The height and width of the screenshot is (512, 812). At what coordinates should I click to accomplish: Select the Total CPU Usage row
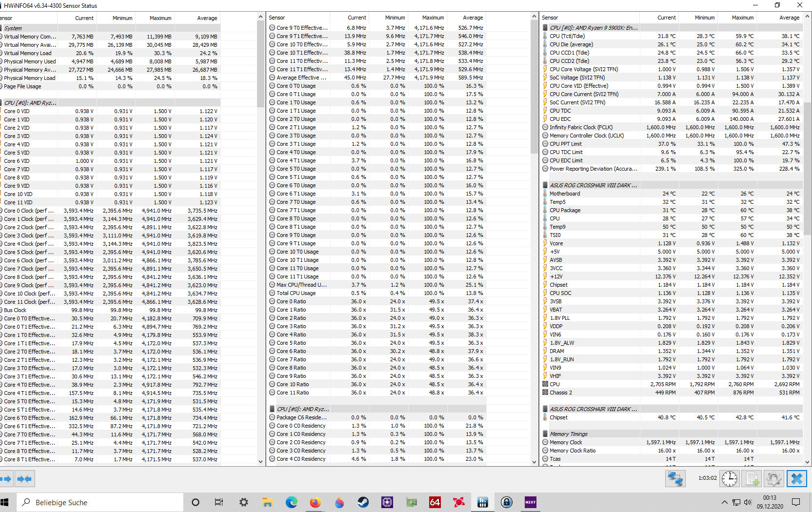click(377, 293)
